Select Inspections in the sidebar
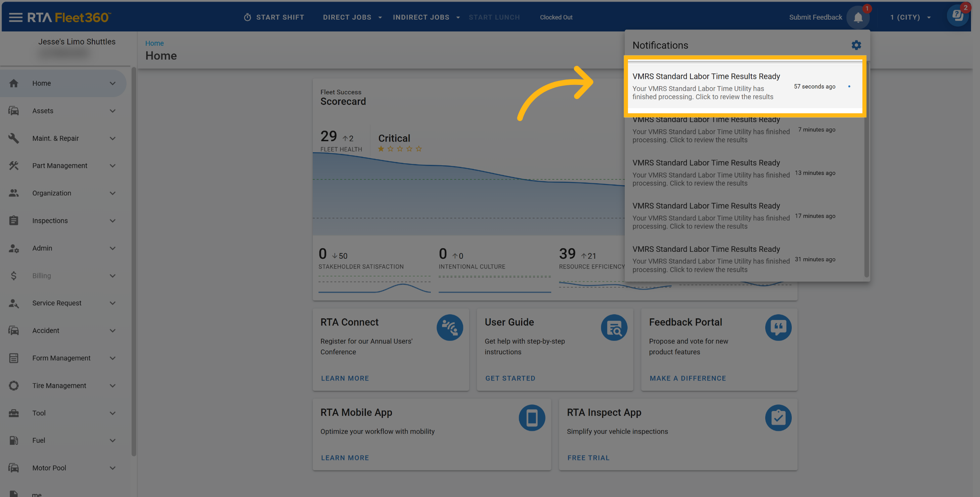 [50, 221]
